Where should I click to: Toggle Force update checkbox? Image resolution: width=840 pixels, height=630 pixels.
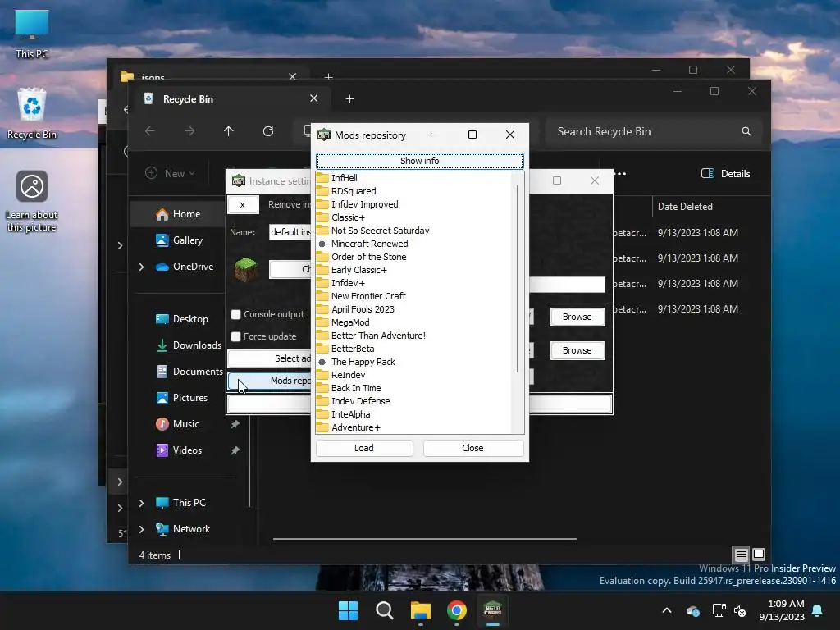click(235, 336)
